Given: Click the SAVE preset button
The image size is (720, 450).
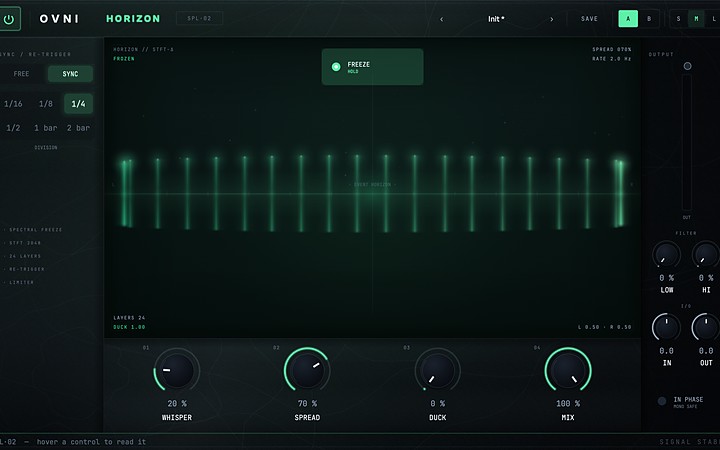Looking at the screenshot, I should [589, 19].
